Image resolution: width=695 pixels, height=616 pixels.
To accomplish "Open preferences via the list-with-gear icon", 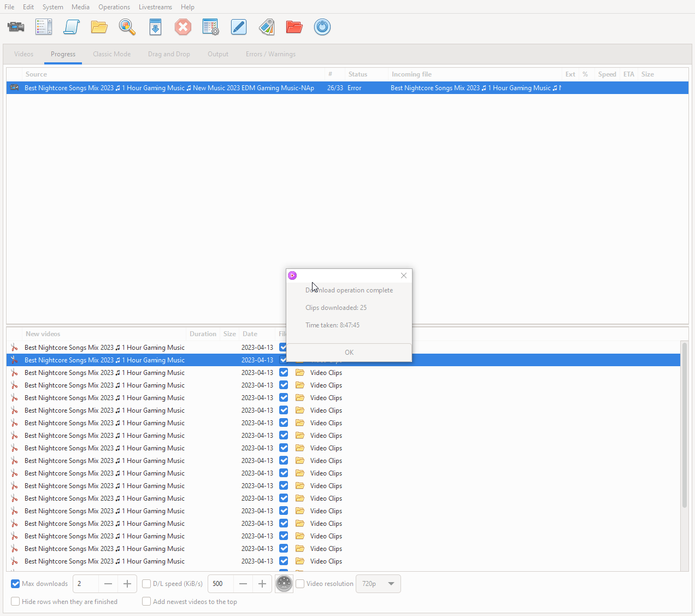I will click(210, 27).
